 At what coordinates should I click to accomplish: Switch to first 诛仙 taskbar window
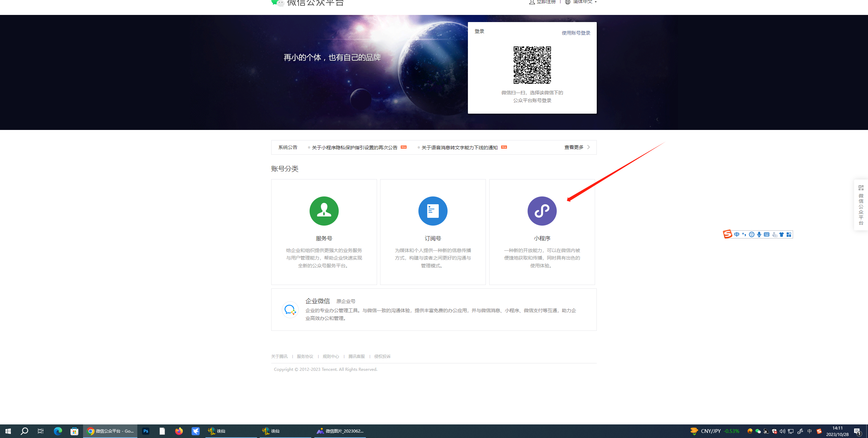[x=231, y=431]
